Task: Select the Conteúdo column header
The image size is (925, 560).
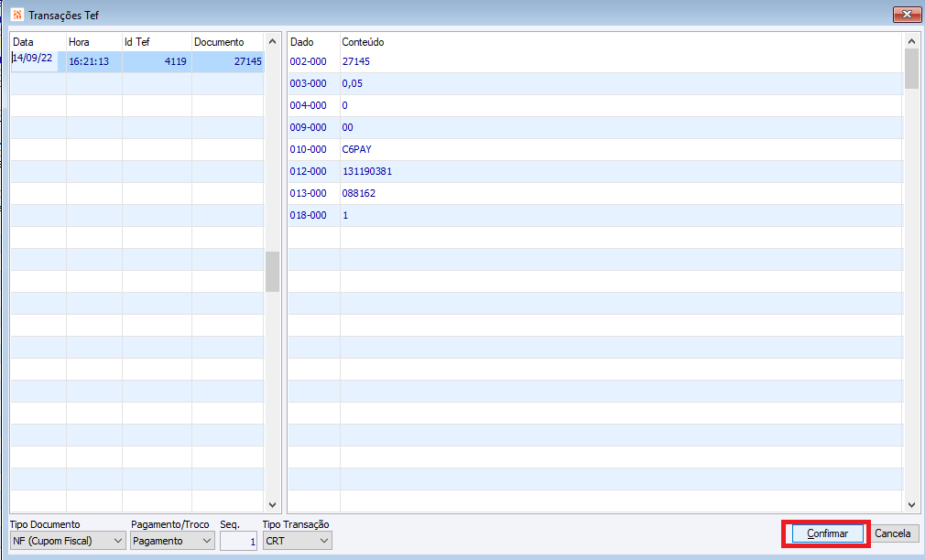Action: pyautogui.click(x=622, y=42)
